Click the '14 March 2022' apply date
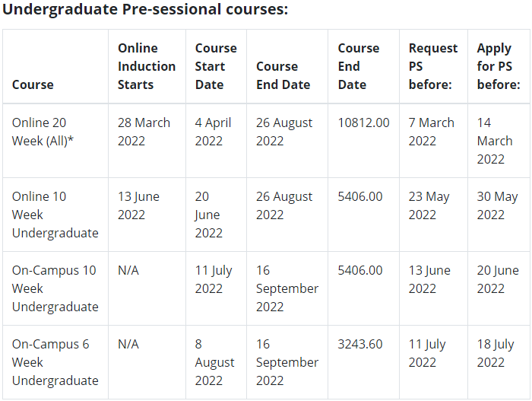 495,141
